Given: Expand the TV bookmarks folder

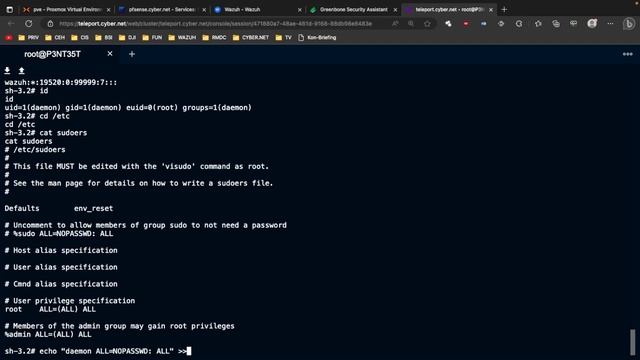Looking at the screenshot, I should pos(284,38).
